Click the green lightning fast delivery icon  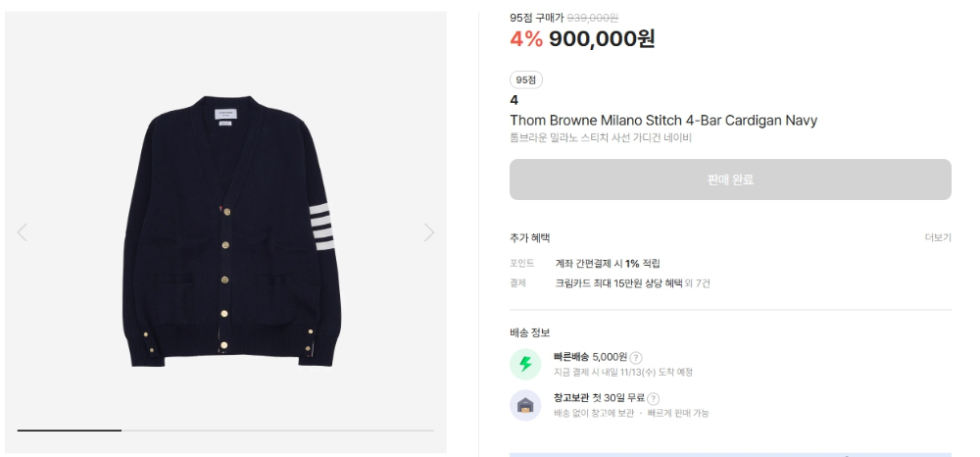pos(525,365)
